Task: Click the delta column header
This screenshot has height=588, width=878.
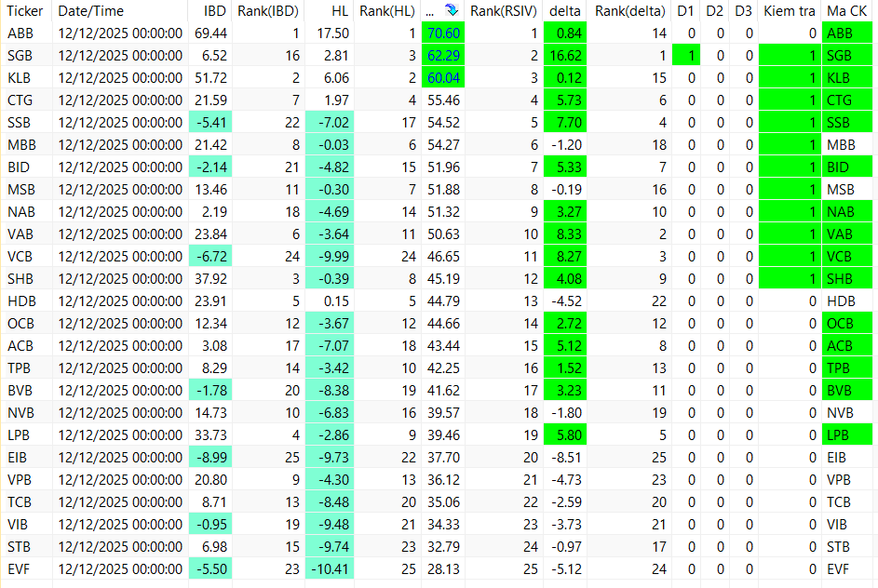Action: click(x=564, y=10)
